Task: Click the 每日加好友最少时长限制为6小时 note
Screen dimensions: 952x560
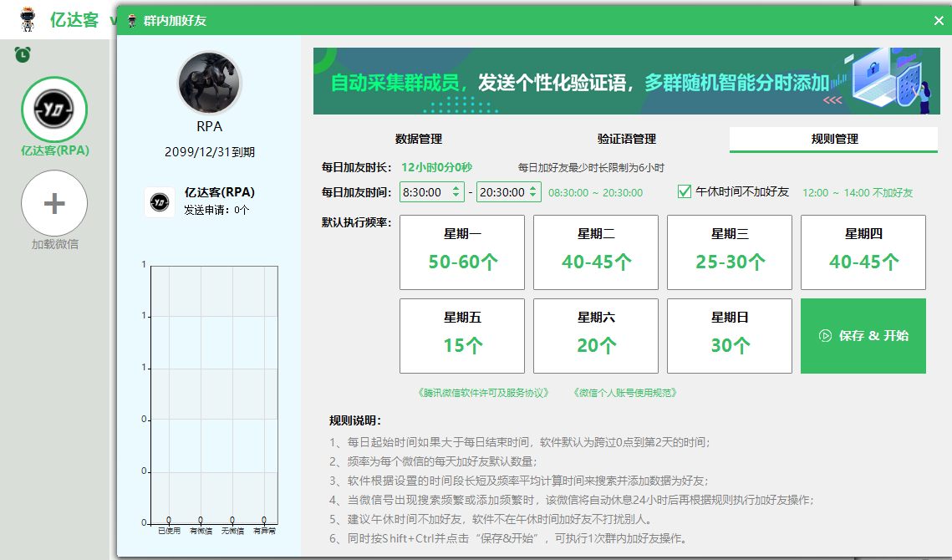Action: (591, 168)
